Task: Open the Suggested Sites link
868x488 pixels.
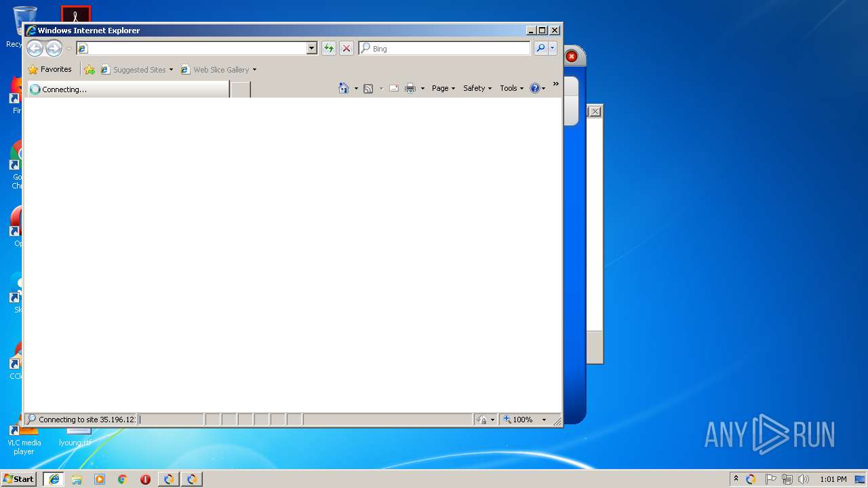Action: (x=136, y=69)
